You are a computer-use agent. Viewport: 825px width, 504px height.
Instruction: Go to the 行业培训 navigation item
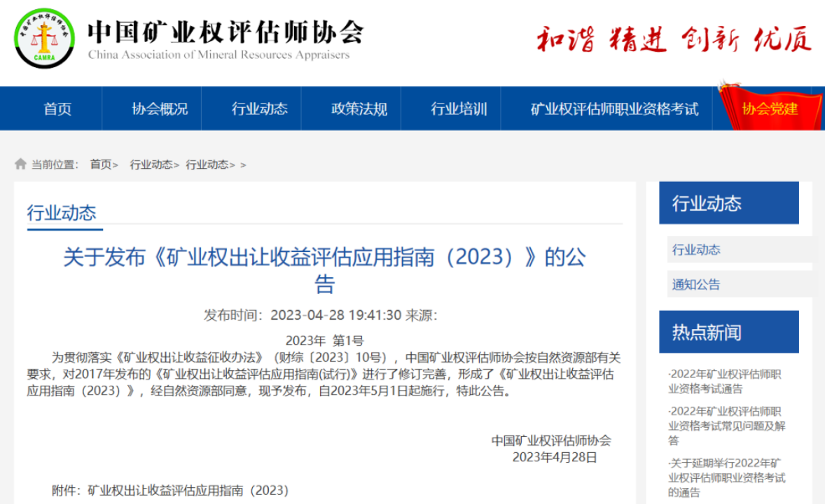(459, 109)
